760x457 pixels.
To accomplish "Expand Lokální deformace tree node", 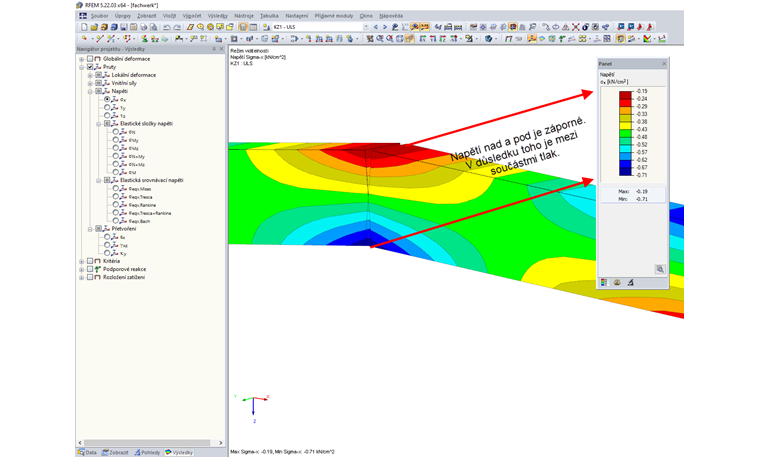I will (x=90, y=76).
